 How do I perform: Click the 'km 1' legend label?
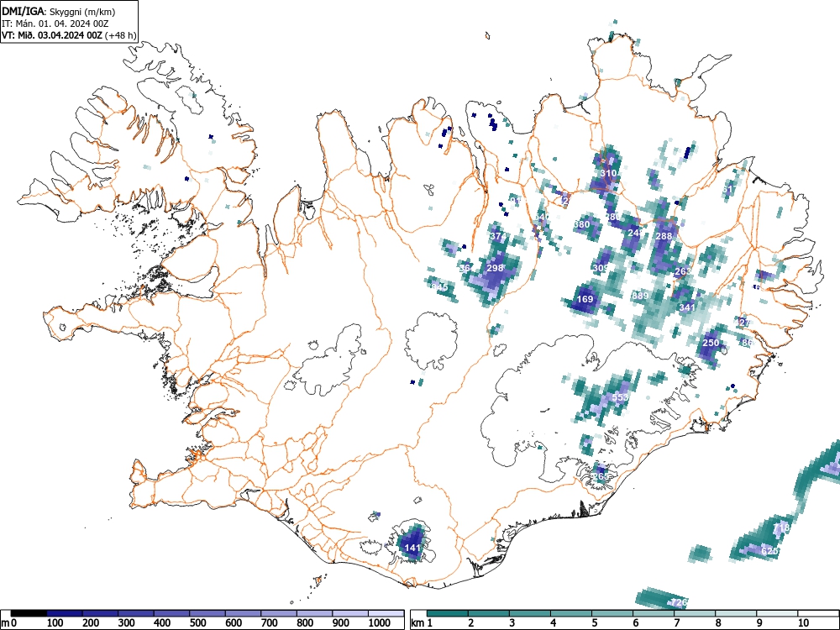tap(423, 622)
